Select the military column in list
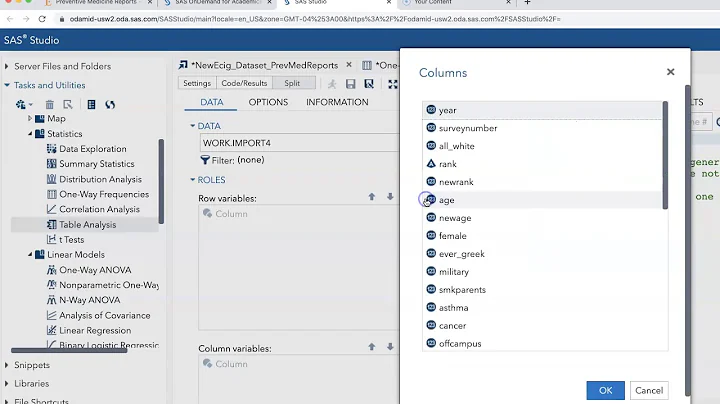The width and height of the screenshot is (720, 404). click(542, 271)
